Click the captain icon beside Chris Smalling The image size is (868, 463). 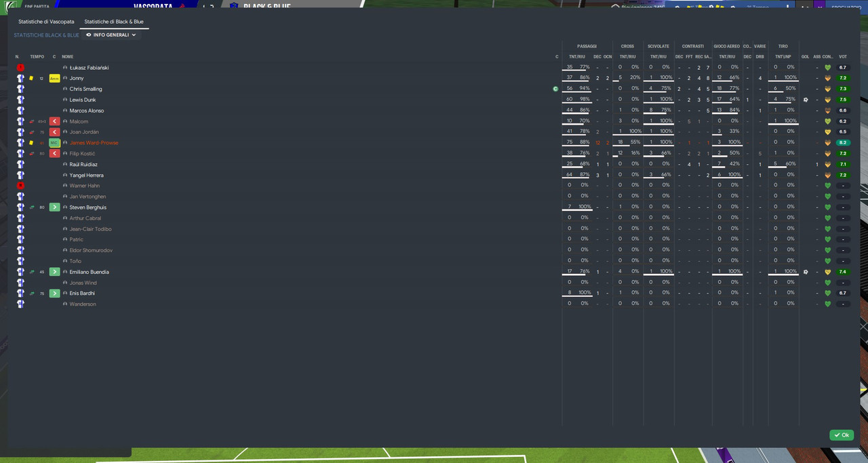(x=555, y=89)
